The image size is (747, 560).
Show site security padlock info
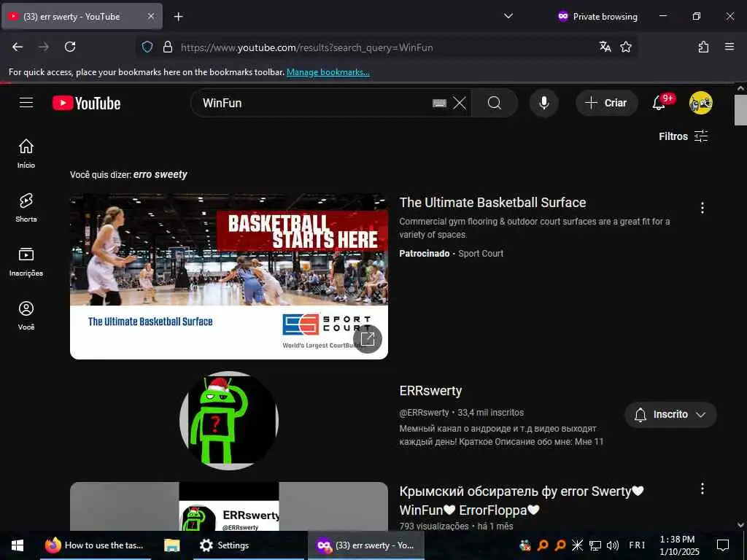coord(168,47)
